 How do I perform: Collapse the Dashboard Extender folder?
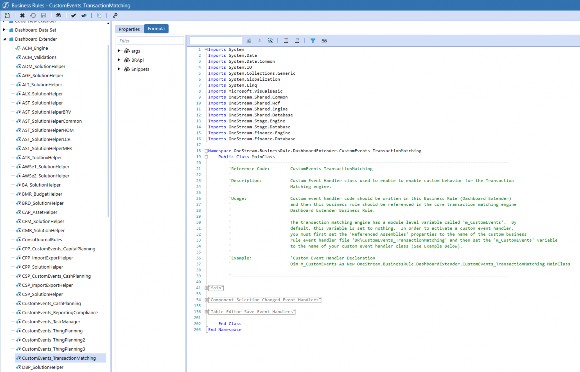click(x=4, y=39)
